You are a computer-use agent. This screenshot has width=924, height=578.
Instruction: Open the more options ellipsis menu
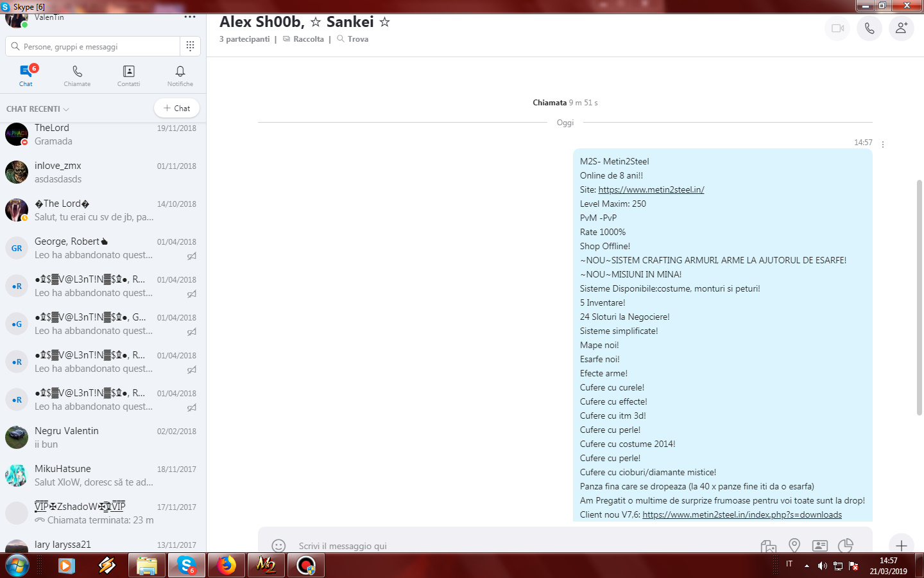click(190, 17)
